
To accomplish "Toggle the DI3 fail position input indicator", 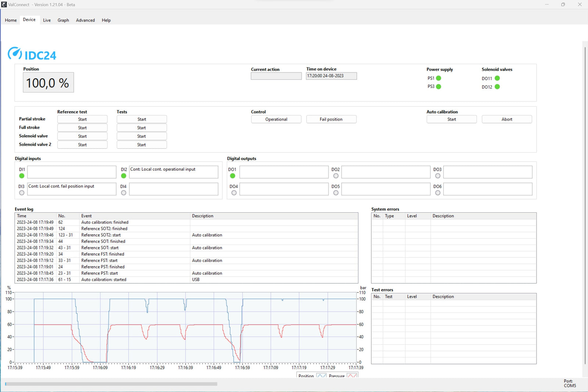I will point(22,193).
